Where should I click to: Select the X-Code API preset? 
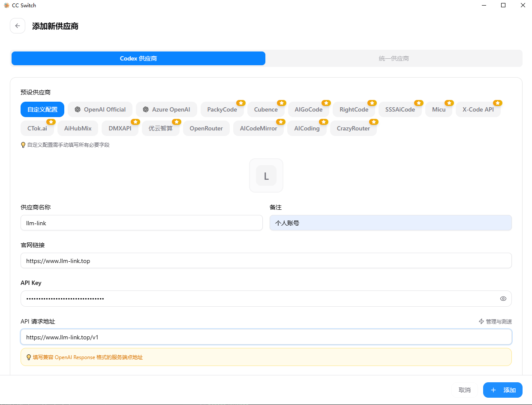(x=478, y=109)
